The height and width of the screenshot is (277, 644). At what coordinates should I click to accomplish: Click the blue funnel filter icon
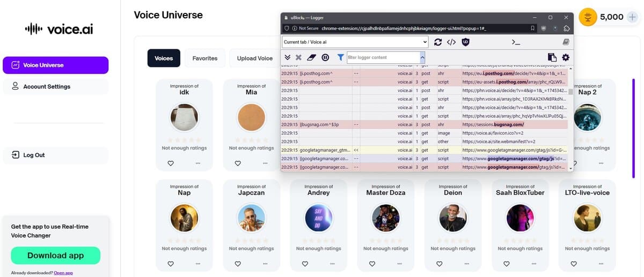tap(340, 57)
